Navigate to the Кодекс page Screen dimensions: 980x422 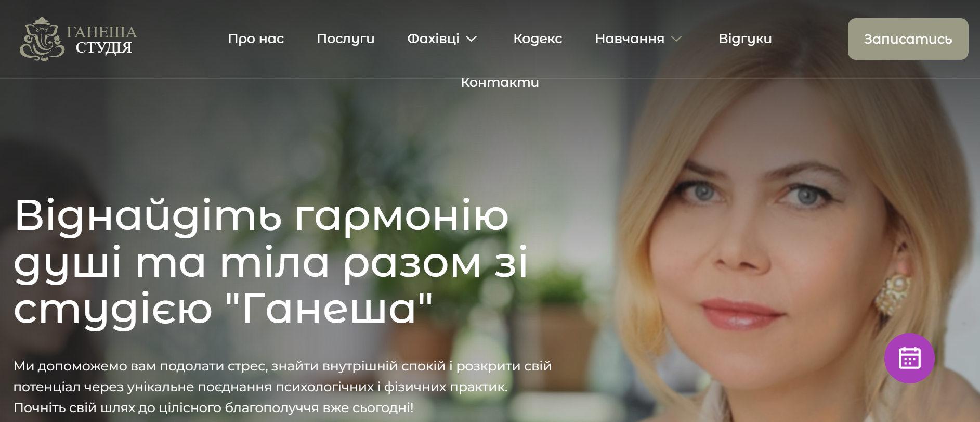[x=538, y=39]
